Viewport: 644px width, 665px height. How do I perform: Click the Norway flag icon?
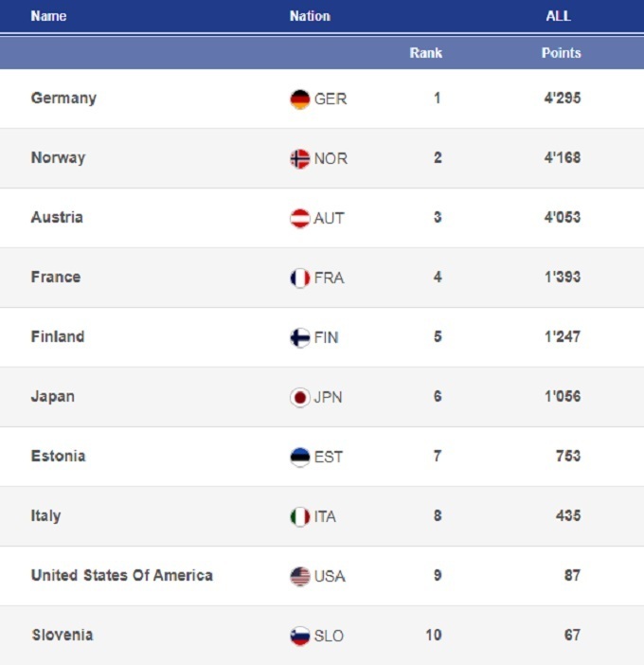pyautogui.click(x=300, y=159)
